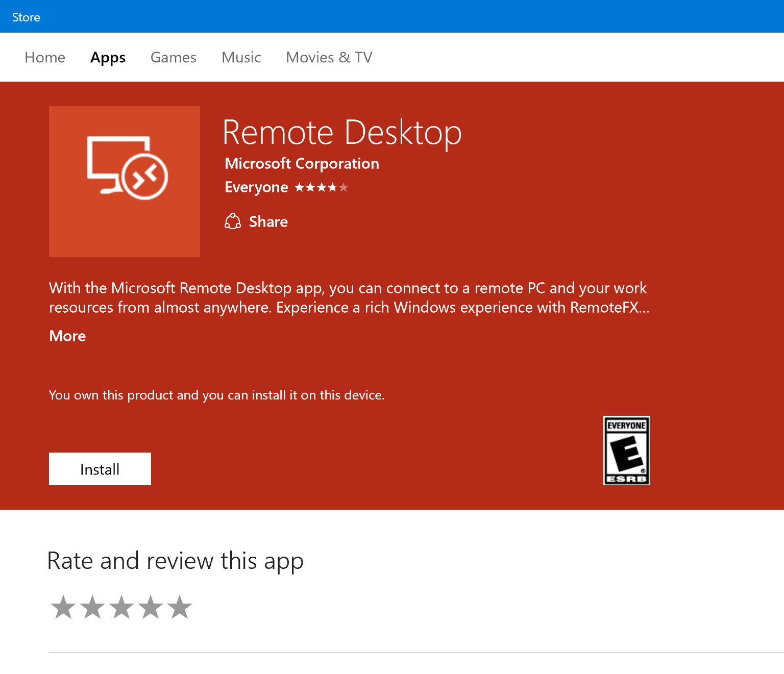The width and height of the screenshot is (784, 674).
Task: Open Microsoft Corporation publisher page
Action: (x=302, y=163)
